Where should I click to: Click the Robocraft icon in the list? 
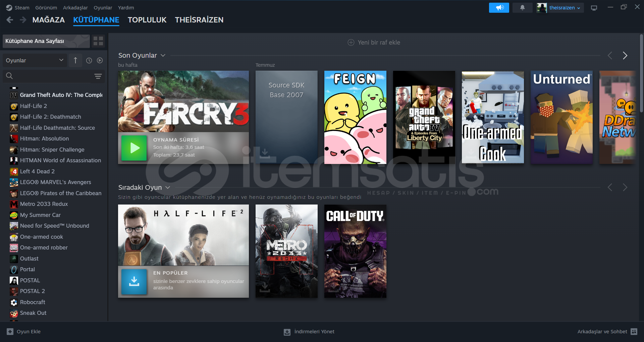(x=14, y=302)
